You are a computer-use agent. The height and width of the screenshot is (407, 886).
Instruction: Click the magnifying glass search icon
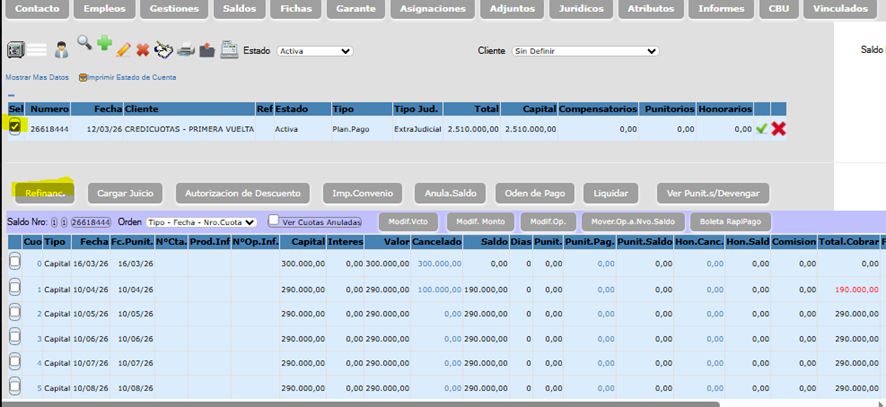85,43
